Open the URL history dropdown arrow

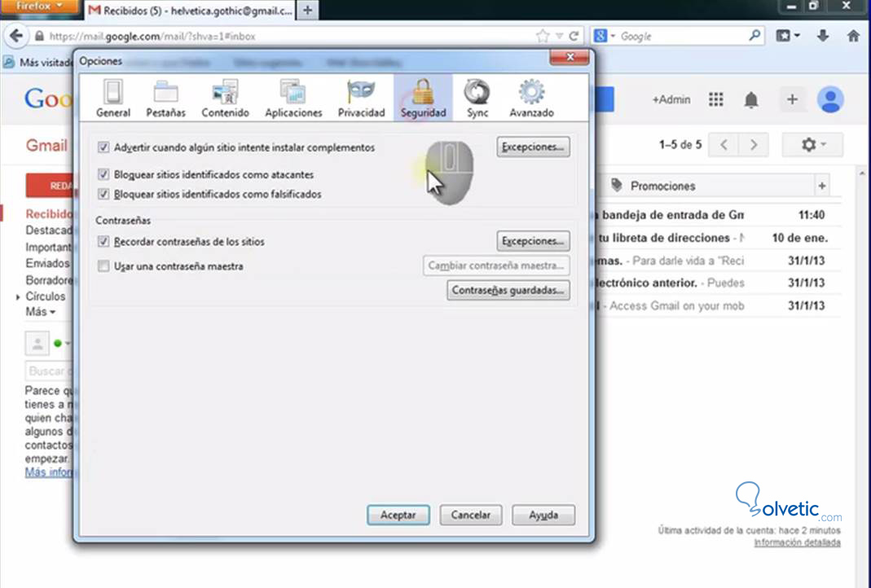click(x=559, y=36)
